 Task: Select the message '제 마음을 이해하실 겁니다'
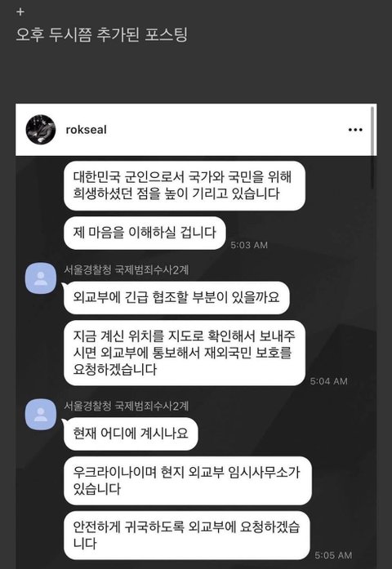point(145,233)
